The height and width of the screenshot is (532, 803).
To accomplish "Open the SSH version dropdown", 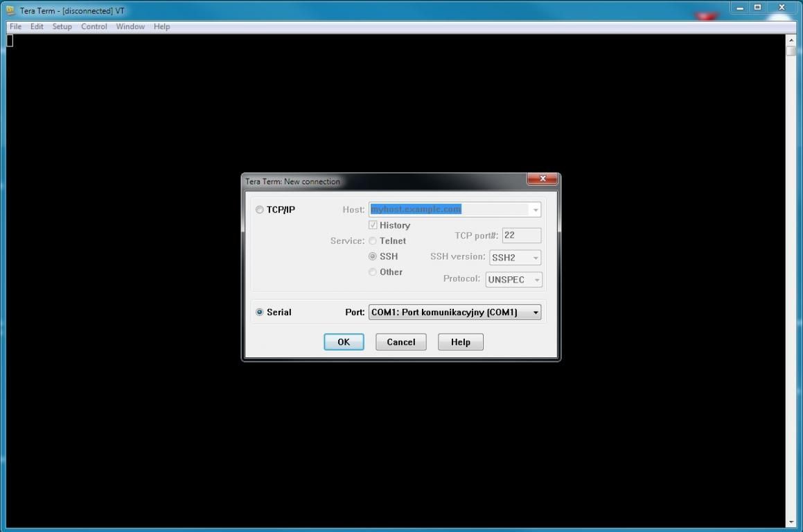I will pyautogui.click(x=515, y=258).
